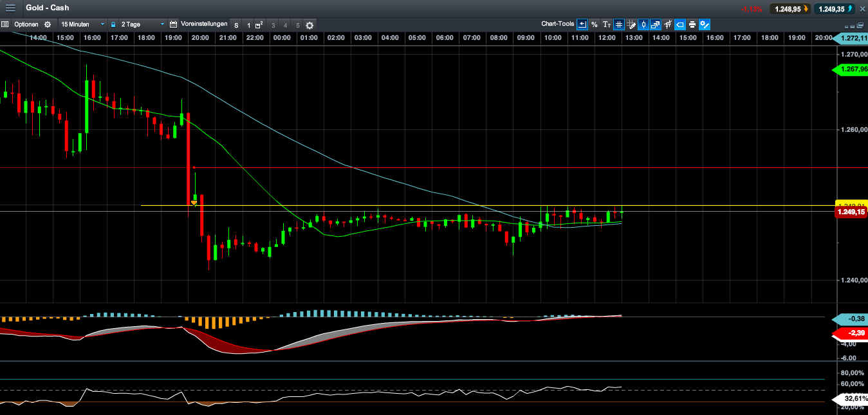Click the indicator settings pencil icon
This screenshot has height=415, width=868.
[x=704, y=24]
